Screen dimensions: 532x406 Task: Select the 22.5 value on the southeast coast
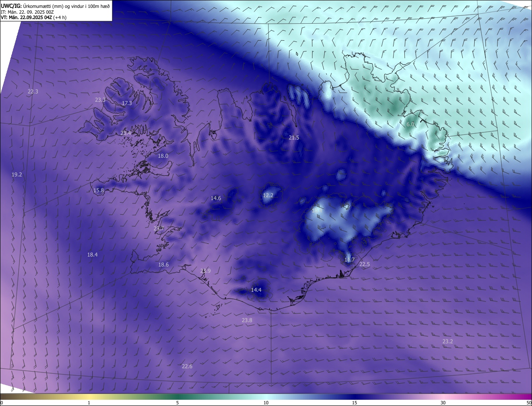coord(365,264)
